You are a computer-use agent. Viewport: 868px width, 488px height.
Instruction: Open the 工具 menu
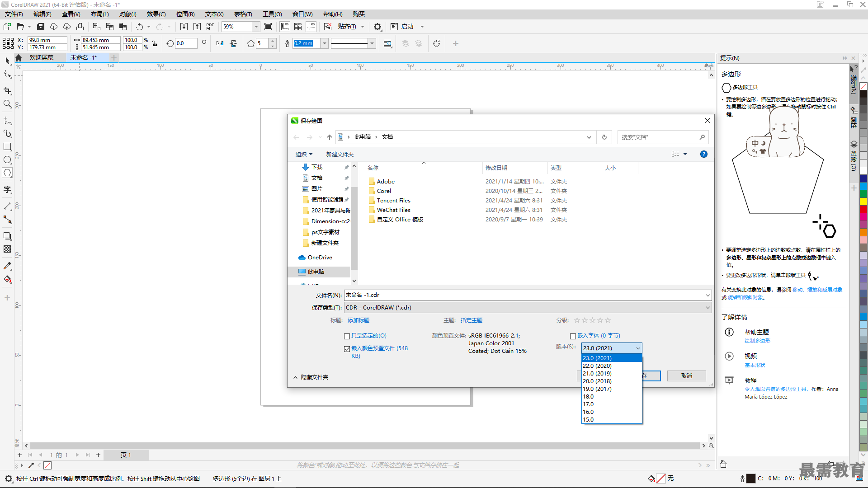point(272,14)
